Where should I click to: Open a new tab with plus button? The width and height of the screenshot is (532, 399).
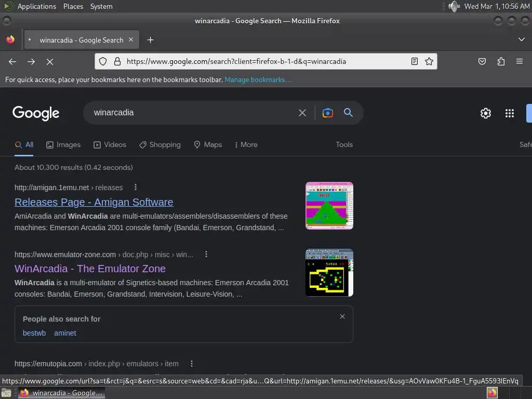tap(150, 40)
